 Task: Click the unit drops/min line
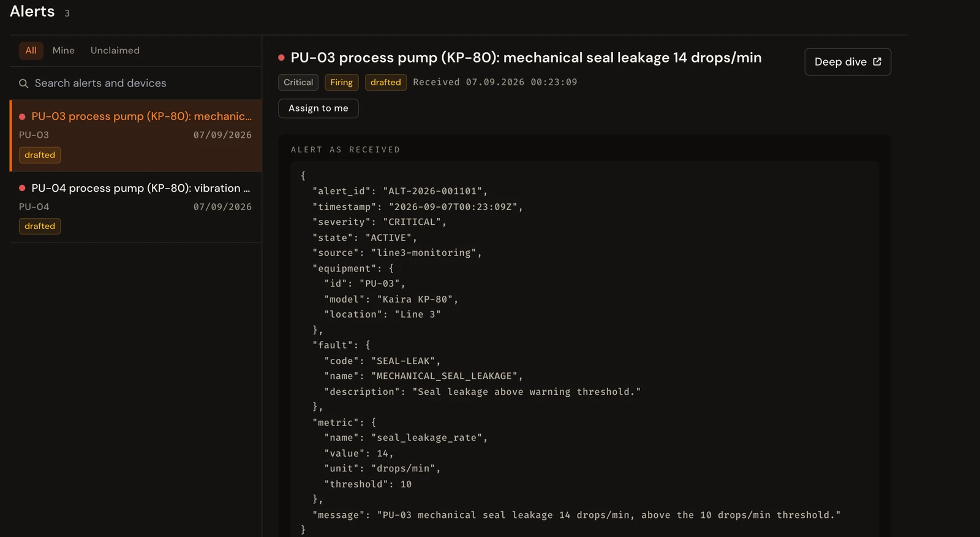coord(383,468)
